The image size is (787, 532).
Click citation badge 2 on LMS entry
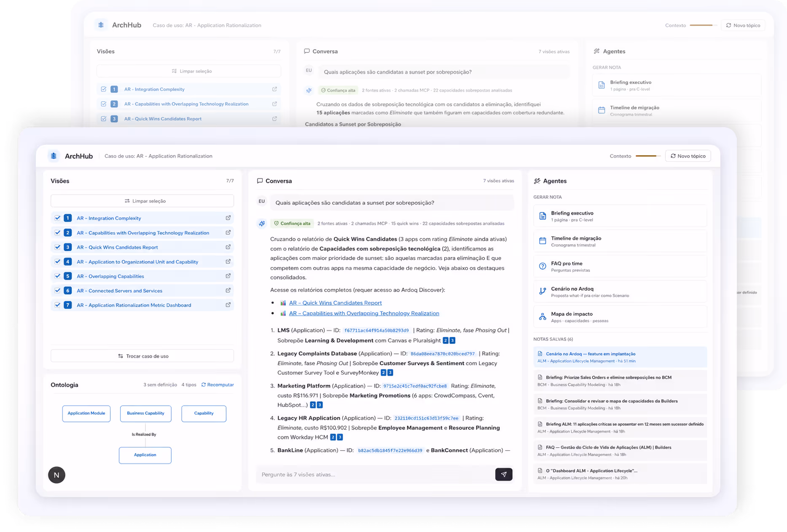tap(446, 340)
